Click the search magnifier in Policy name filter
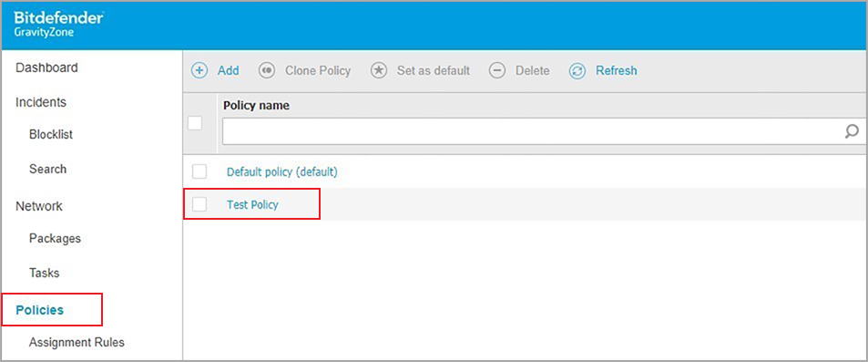The height and width of the screenshot is (362, 868). pos(852,131)
